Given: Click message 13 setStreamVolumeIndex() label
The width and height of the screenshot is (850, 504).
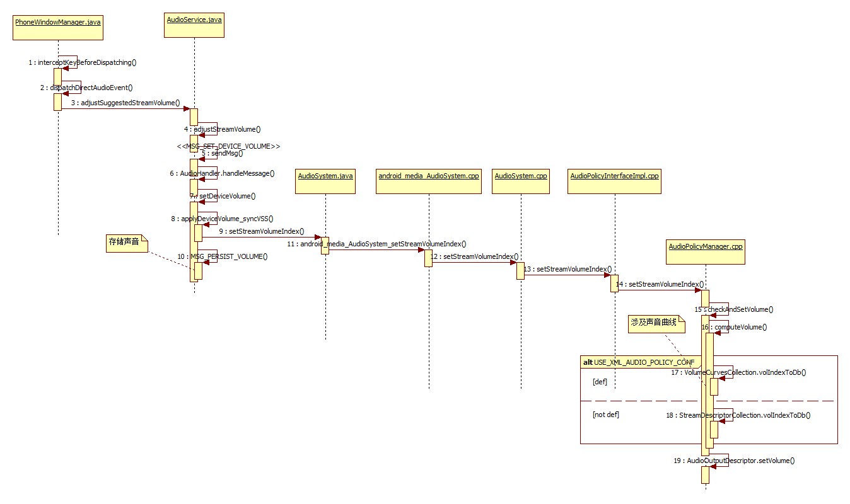Looking at the screenshot, I should point(568,269).
